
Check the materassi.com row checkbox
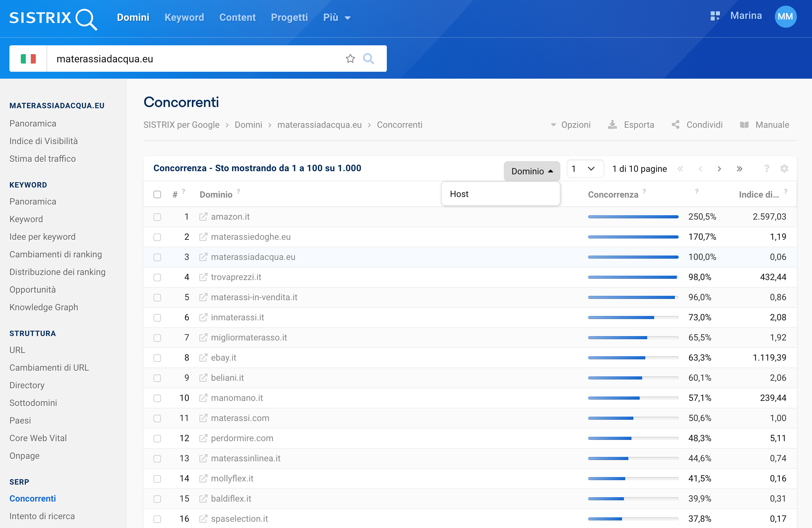click(157, 418)
